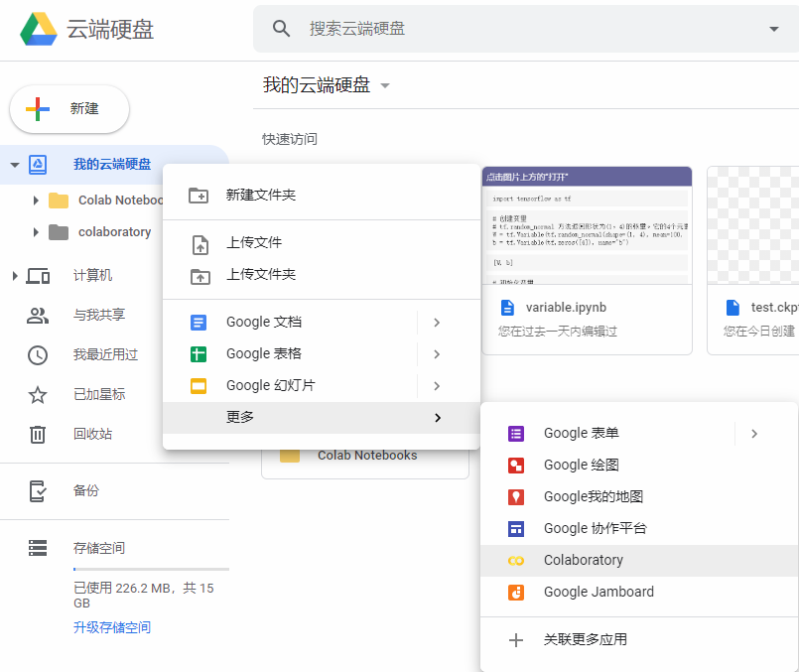799x672 pixels.
Task: Open 回收站 in the sidebar
Action: (x=92, y=434)
